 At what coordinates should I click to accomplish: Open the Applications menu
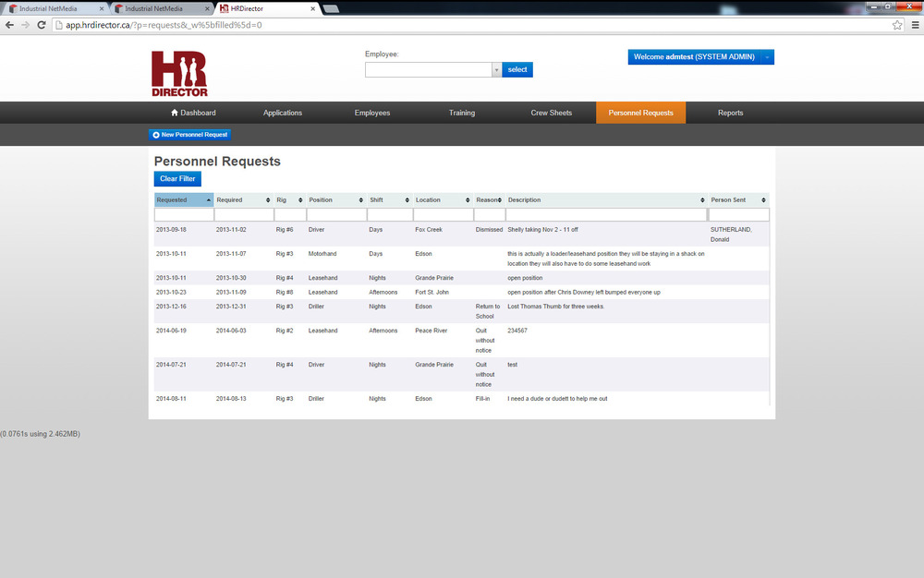283,113
